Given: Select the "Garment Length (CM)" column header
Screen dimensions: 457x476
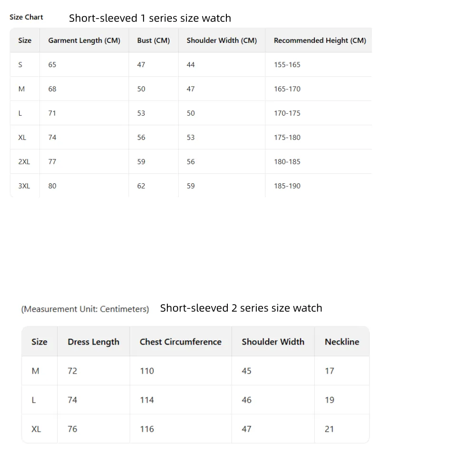Looking at the screenshot, I should pyautogui.click(x=84, y=40).
